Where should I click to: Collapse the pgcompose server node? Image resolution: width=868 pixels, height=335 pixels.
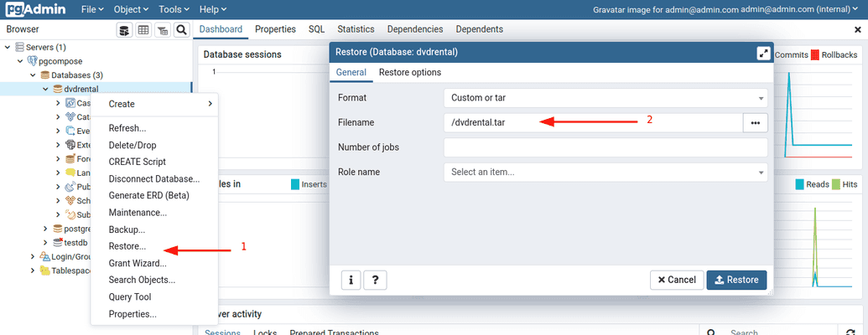[20, 61]
